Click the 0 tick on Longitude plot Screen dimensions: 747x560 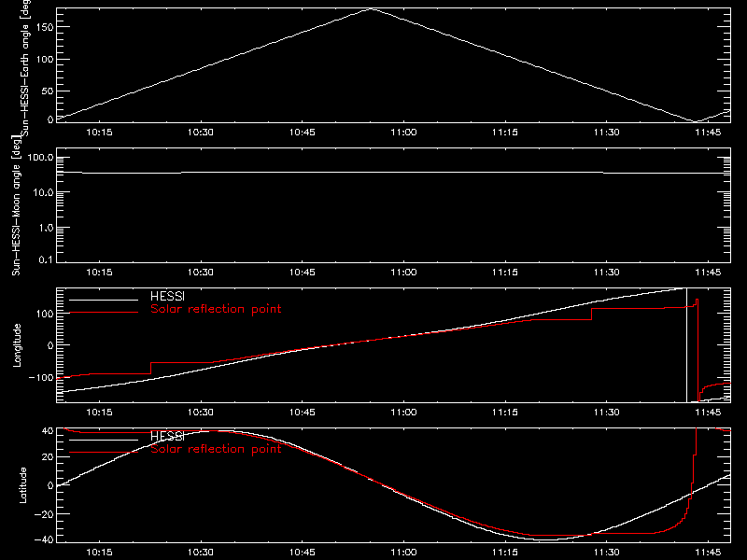click(50, 345)
